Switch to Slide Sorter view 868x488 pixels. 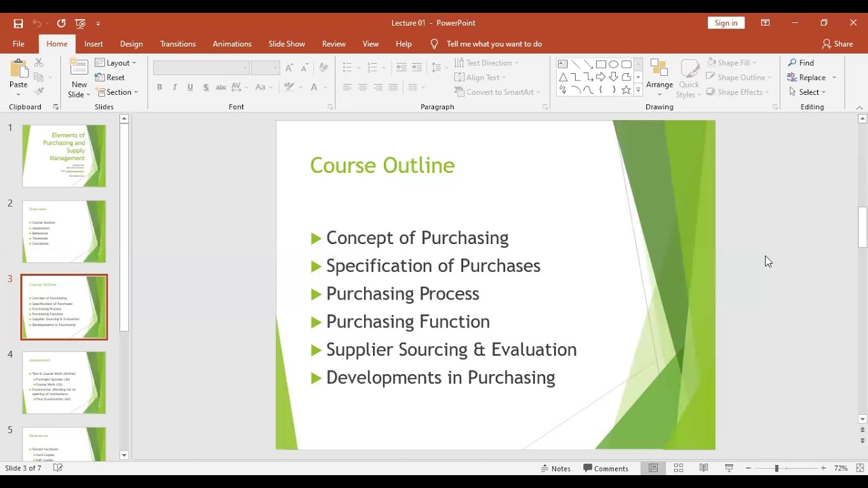(678, 468)
